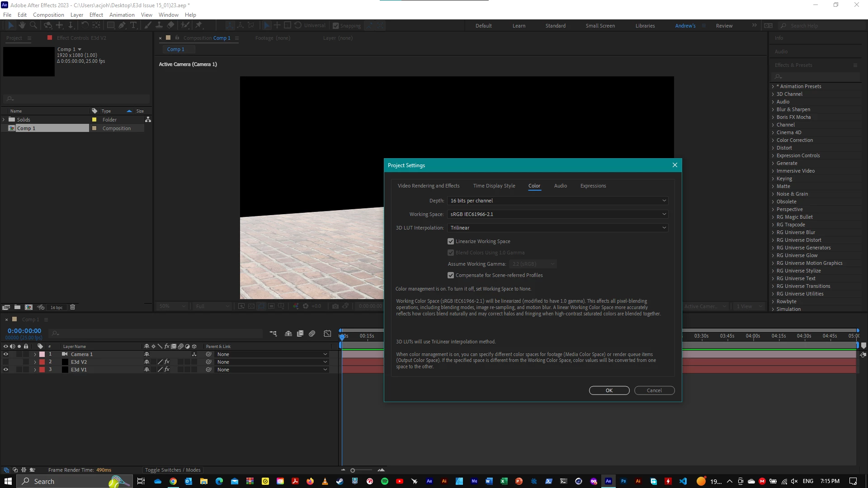Click the Composition Mini-Flowchart icon

pyautogui.click(x=273, y=334)
